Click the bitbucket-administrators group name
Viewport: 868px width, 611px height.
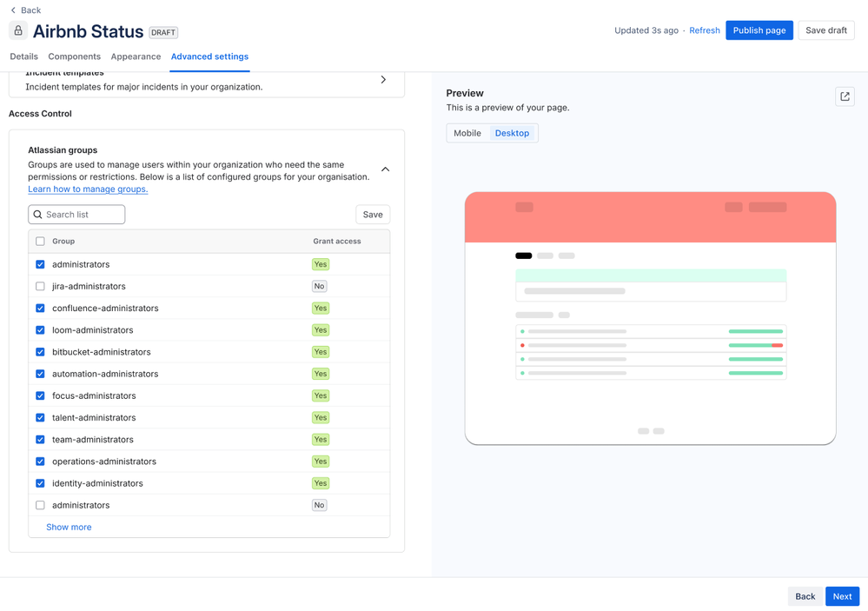pos(102,352)
